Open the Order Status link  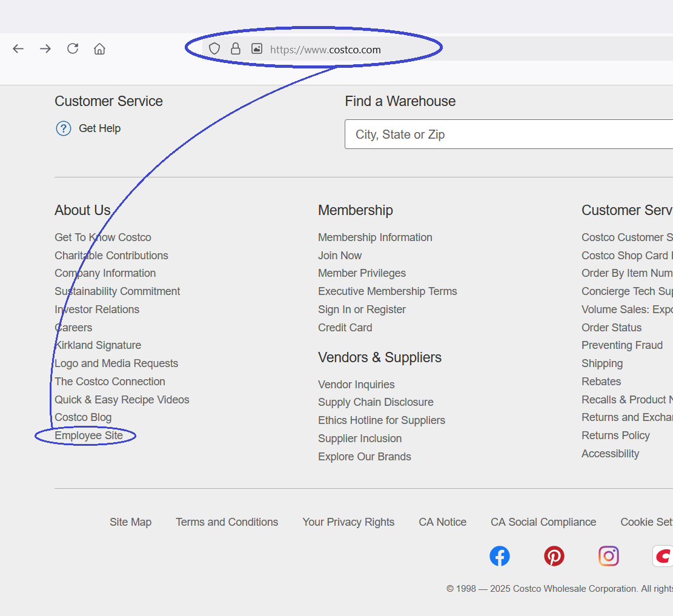611,328
